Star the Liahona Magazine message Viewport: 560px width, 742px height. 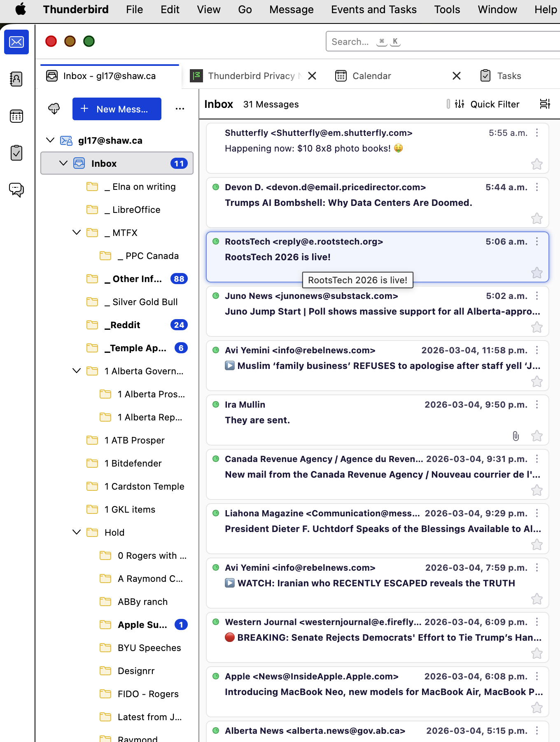537,544
